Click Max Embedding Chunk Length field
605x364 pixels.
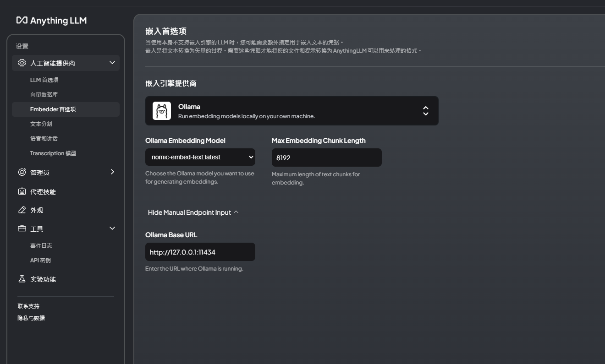point(327,158)
